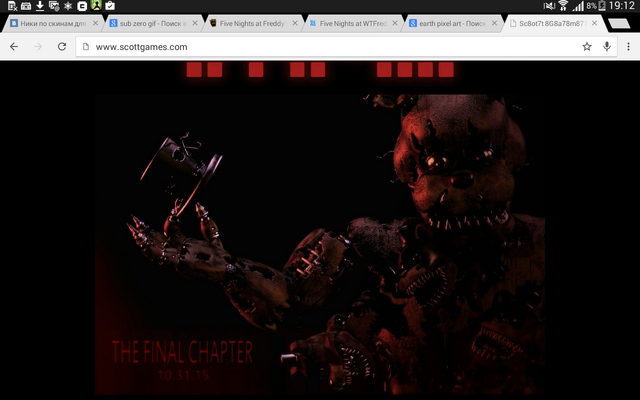Screen dimensions: 640x400
Task: Tap the Google favicon on 'sub zero gif' tab
Action: [x=113, y=23]
